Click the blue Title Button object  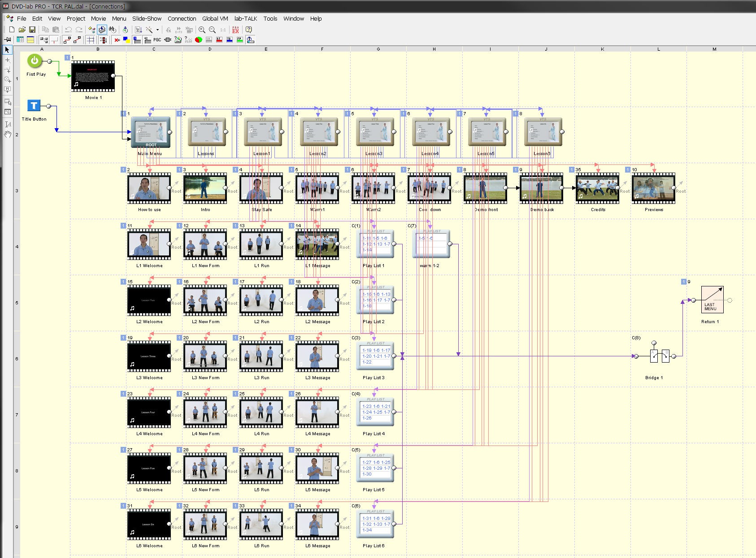coord(34,105)
